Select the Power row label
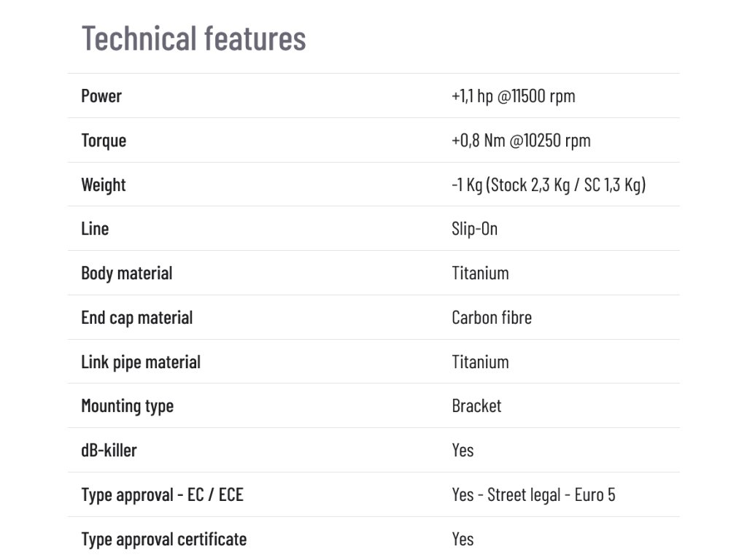Viewport: 747px width, 560px height. point(101,96)
